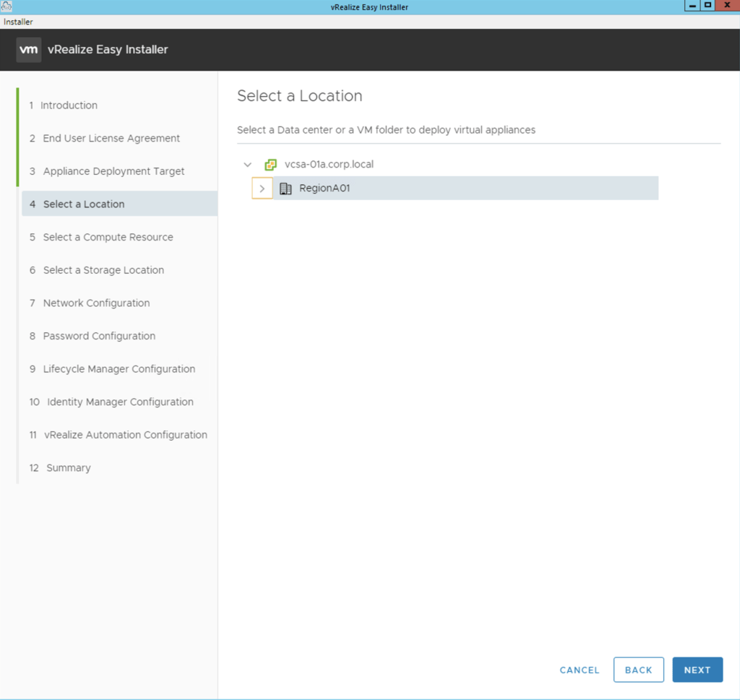This screenshot has width=740, height=700.
Task: Select the vcsa-01a.corp.local tree entry
Action: click(x=329, y=165)
